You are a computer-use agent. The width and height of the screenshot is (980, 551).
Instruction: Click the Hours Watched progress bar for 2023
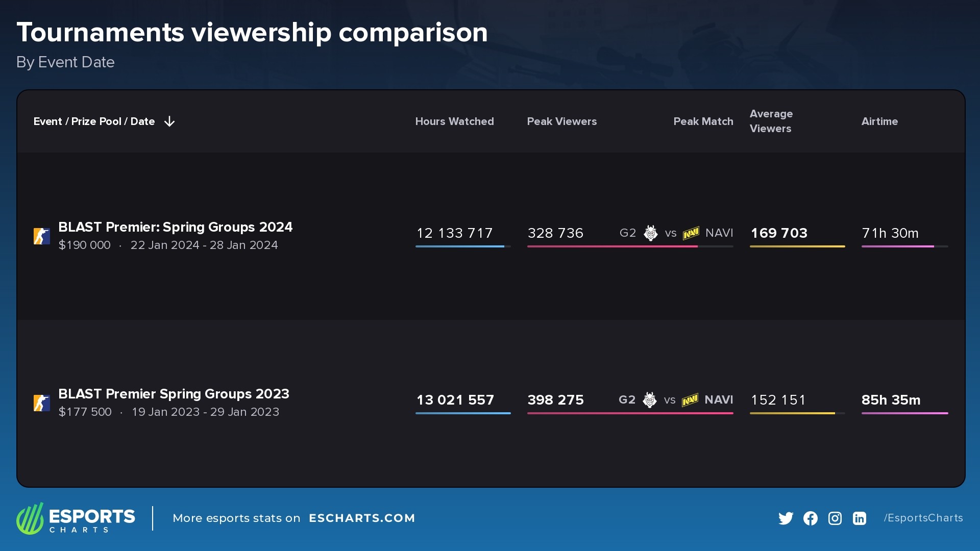(x=462, y=413)
